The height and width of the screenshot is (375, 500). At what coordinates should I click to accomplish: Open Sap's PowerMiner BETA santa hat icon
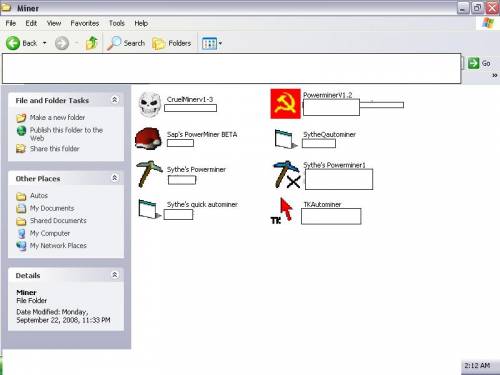coord(148,138)
